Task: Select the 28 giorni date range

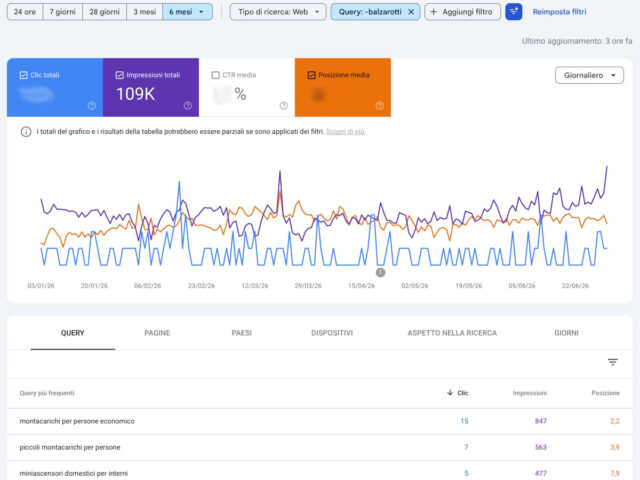Action: (104, 12)
